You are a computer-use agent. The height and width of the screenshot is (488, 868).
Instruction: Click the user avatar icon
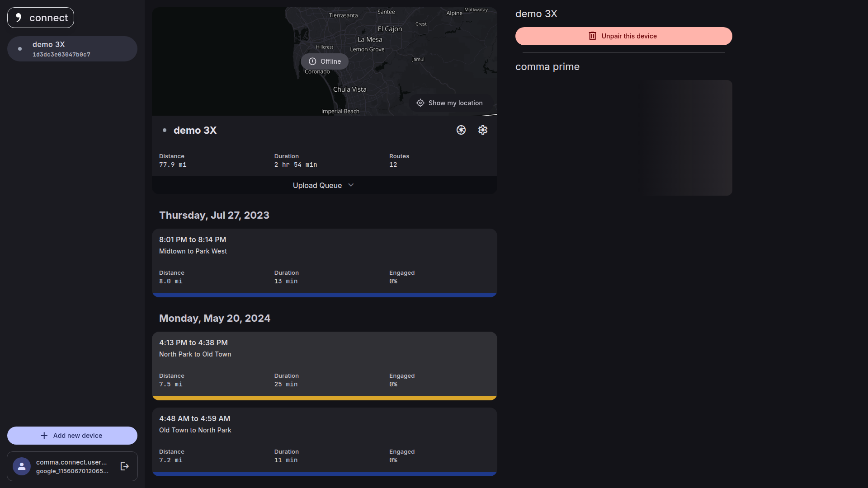pyautogui.click(x=22, y=466)
